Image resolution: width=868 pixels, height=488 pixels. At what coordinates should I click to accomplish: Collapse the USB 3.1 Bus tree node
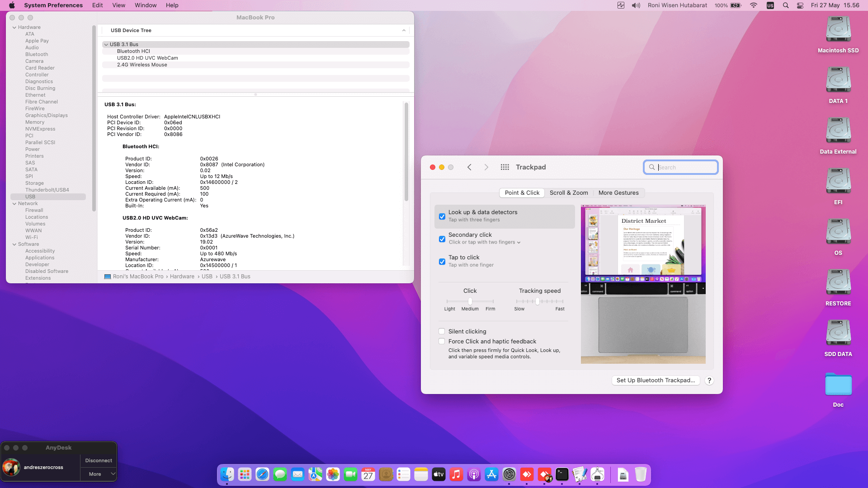[x=106, y=44]
